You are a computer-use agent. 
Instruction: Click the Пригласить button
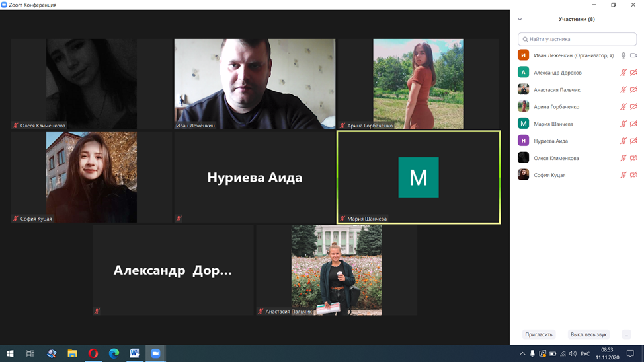[x=538, y=334]
